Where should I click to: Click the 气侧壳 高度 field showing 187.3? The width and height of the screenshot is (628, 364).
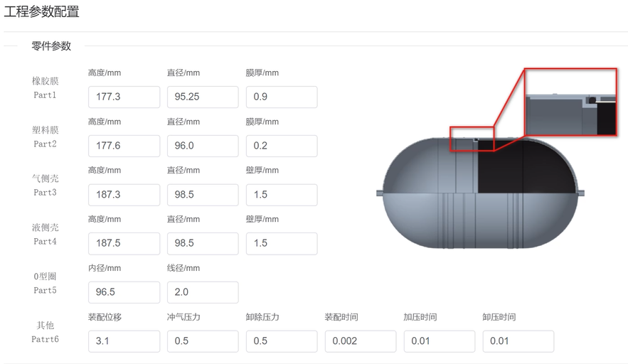(124, 195)
